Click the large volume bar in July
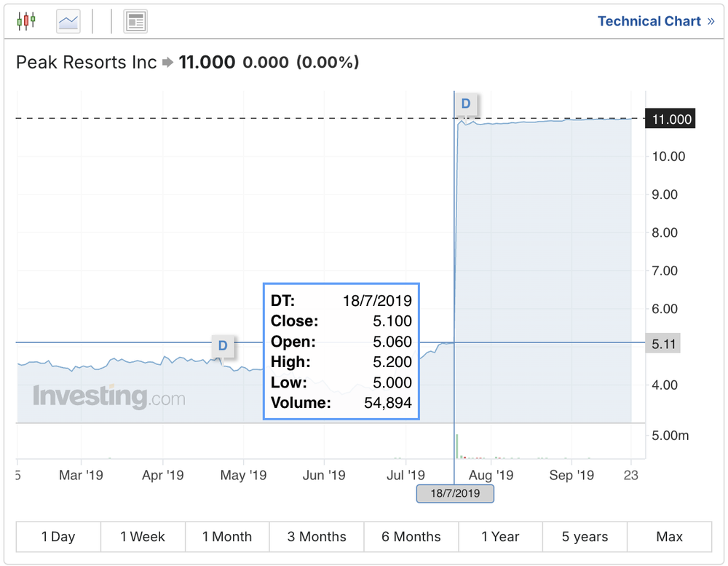Viewport: 728px width, 566px height. pyautogui.click(x=456, y=447)
